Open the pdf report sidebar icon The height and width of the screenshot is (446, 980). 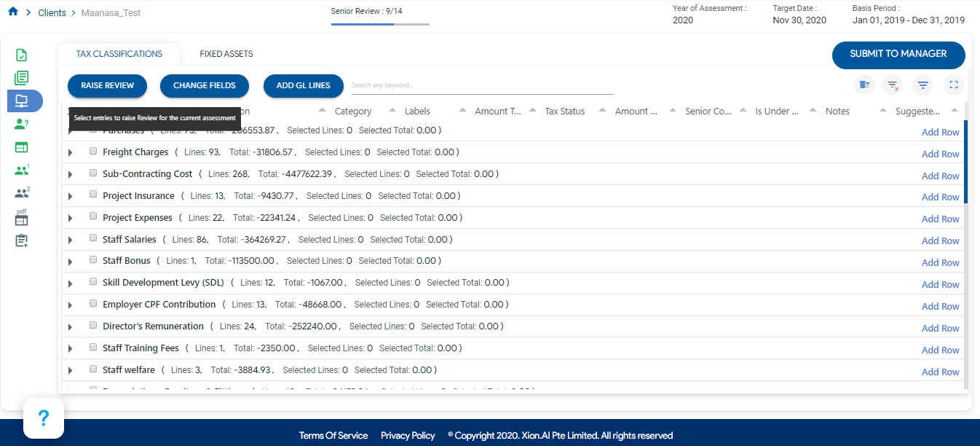21,216
